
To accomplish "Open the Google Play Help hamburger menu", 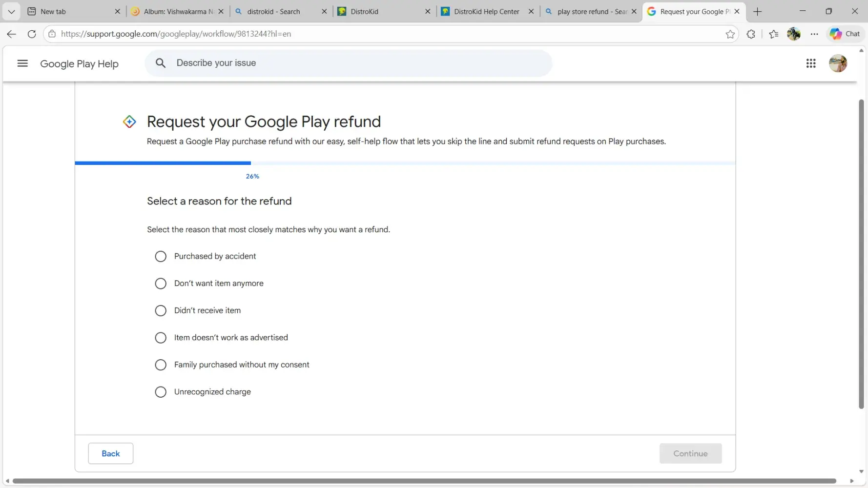I will 22,63.
